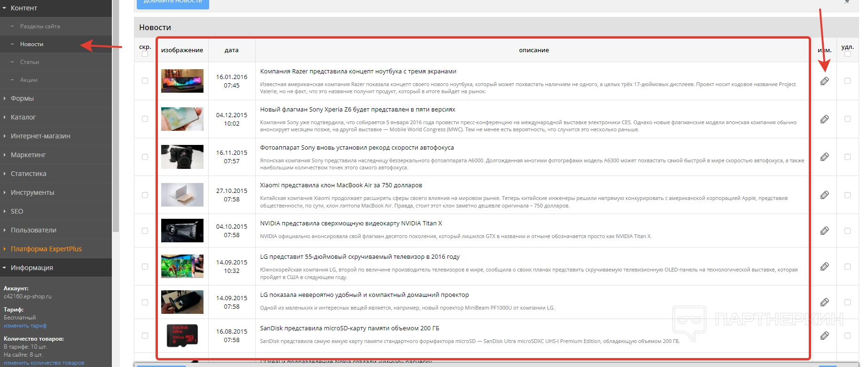Click the изображение column header
This screenshot has height=367, width=868.
click(182, 50)
